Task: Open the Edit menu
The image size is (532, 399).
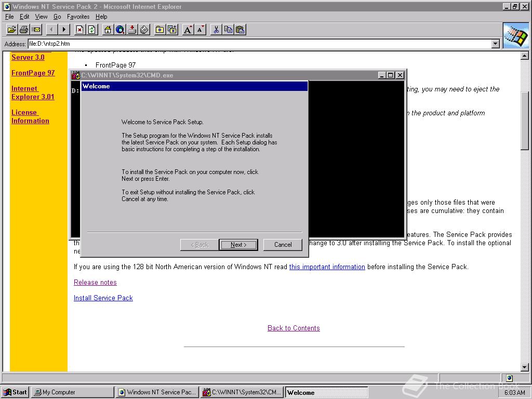Action: pyautogui.click(x=24, y=17)
